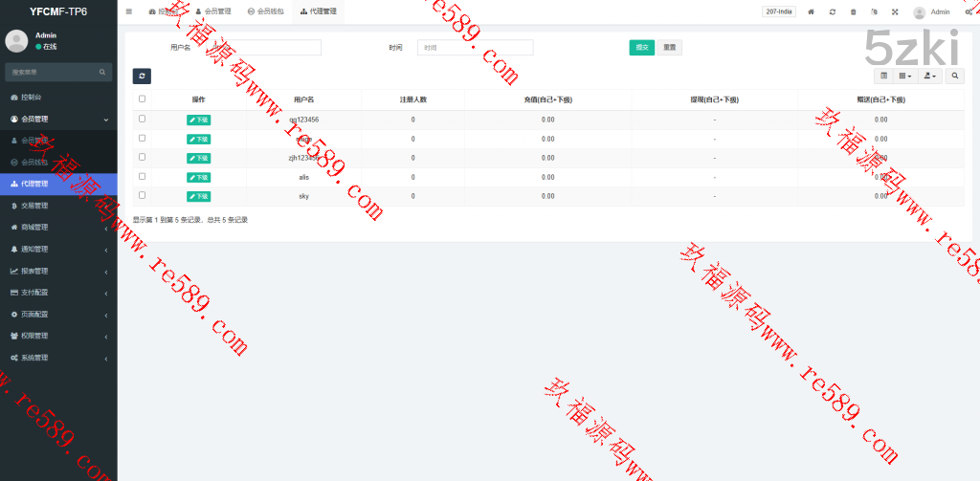Viewport: 980px width, 481px height.
Task: Click Admin name in top bar
Action: click(x=940, y=11)
